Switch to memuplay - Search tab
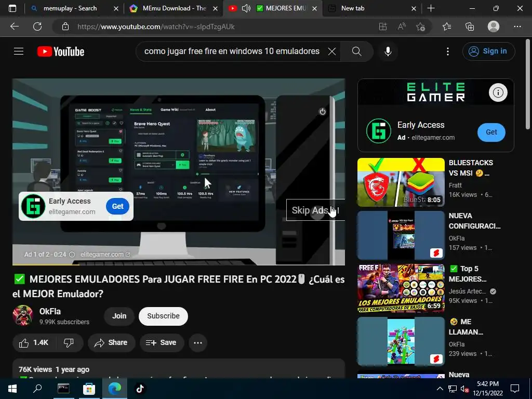 click(70, 8)
